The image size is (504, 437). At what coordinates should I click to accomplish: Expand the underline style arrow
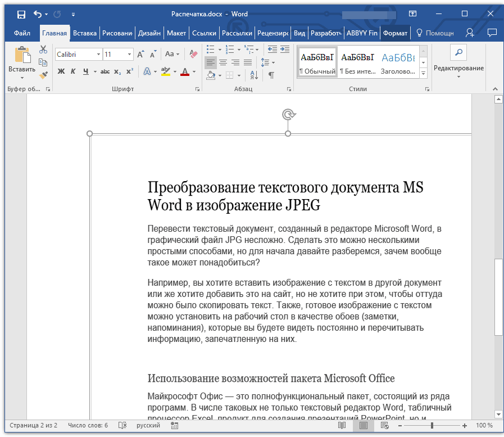[95, 72]
